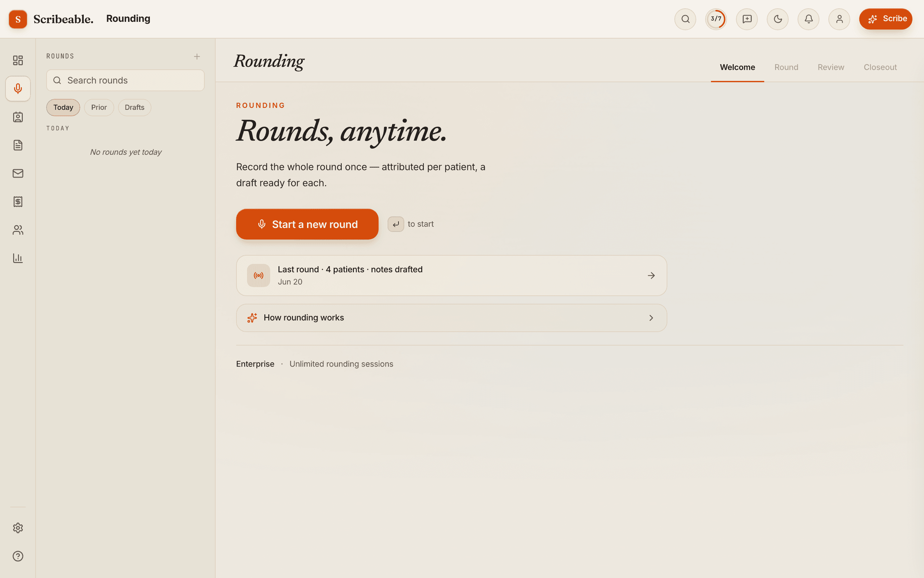Open the analytics bar chart sidebar icon

coord(18,258)
